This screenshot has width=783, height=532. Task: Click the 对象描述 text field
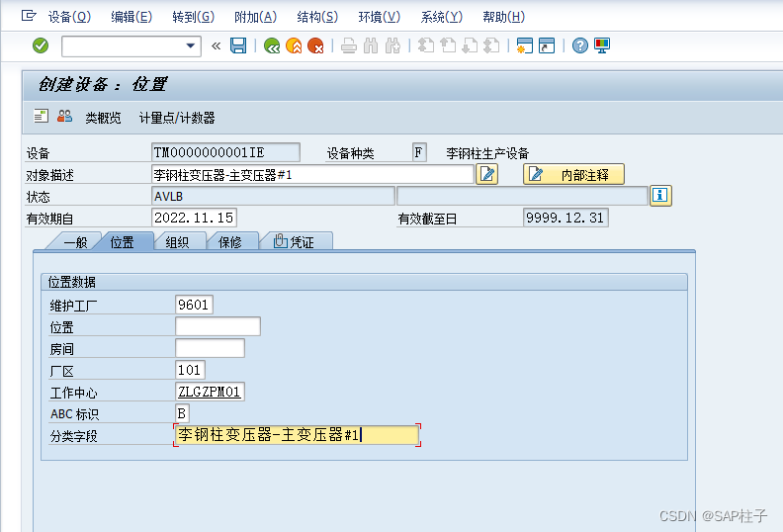[x=312, y=174]
